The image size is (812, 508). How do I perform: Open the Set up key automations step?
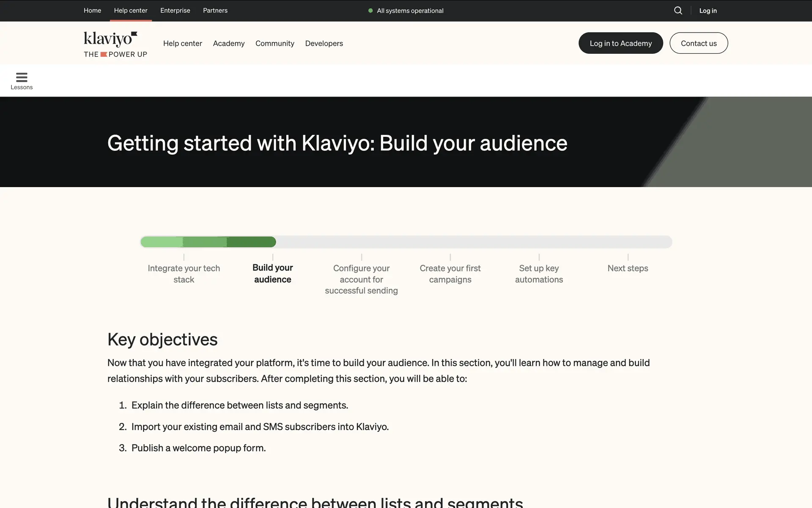(x=539, y=273)
